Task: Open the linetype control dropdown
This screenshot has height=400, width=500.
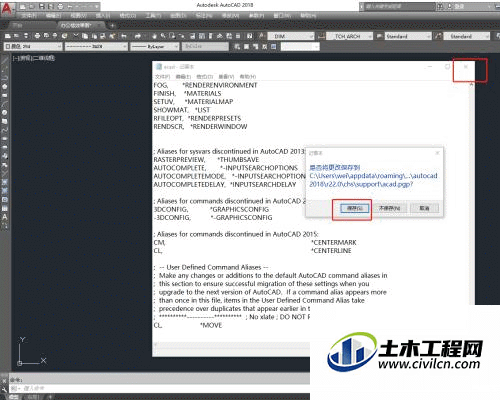Action: pos(96,47)
